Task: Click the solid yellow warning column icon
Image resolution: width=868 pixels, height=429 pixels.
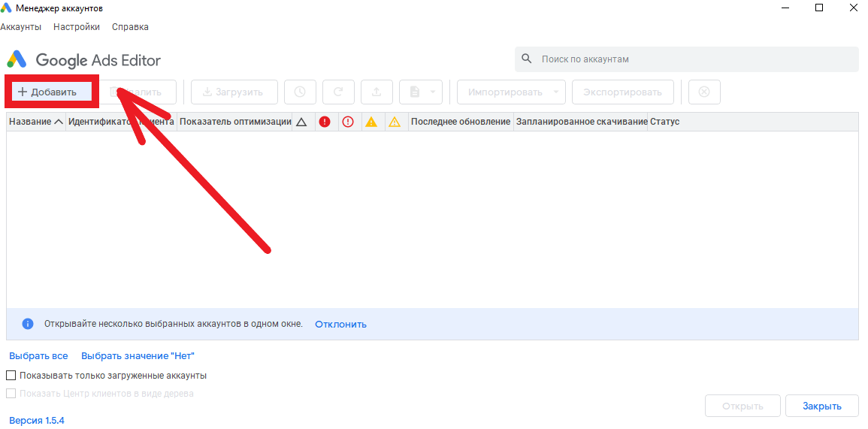Action: [371, 122]
